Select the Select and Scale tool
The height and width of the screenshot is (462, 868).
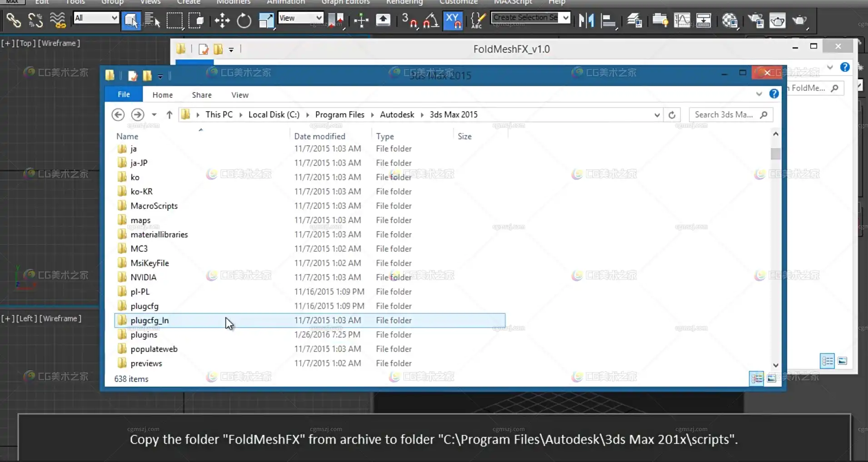[266, 20]
